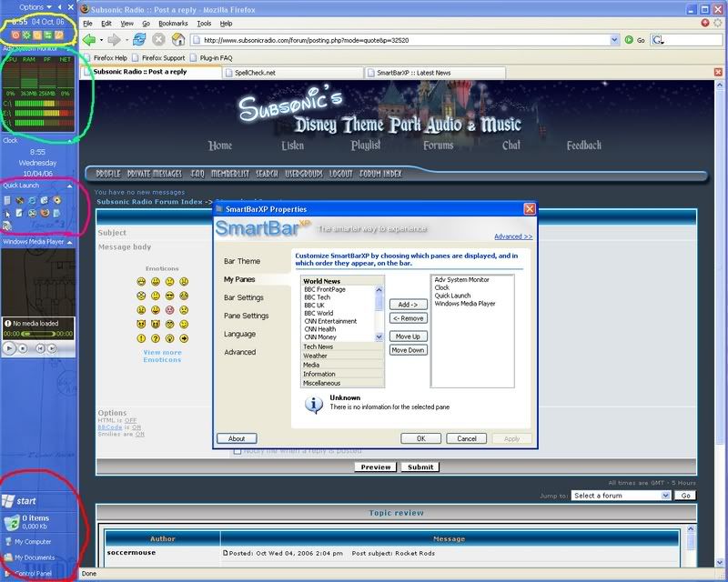Switch to the SpellCheck.net tab
This screenshot has height=582, width=728.
(293, 73)
